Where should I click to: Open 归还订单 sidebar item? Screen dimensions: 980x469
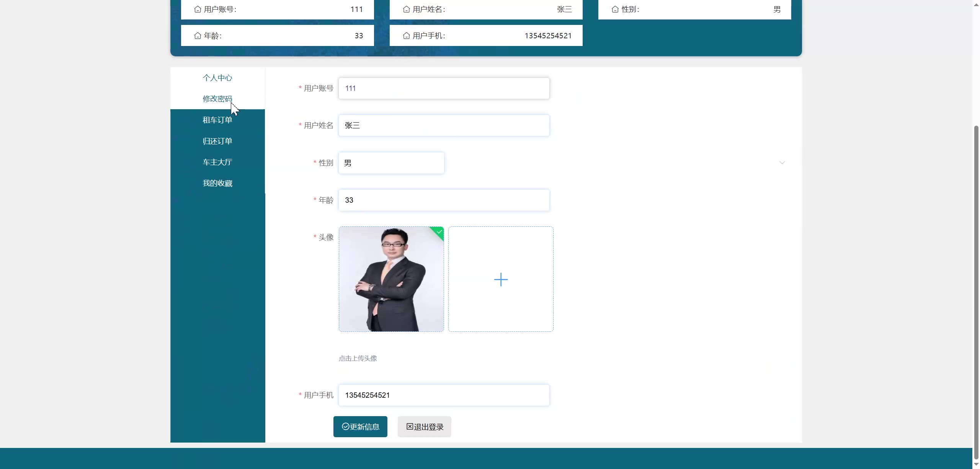pos(217,141)
